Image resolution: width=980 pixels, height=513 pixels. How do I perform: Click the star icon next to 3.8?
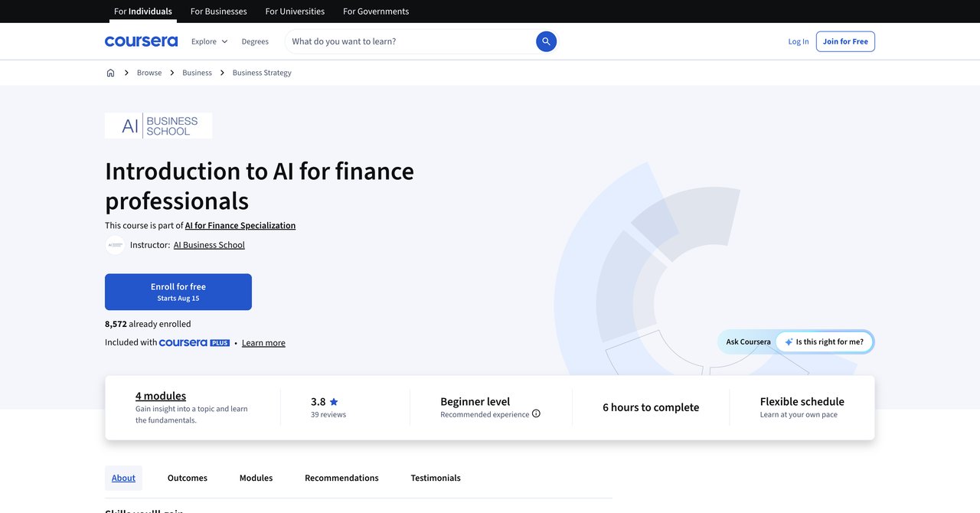click(x=334, y=402)
